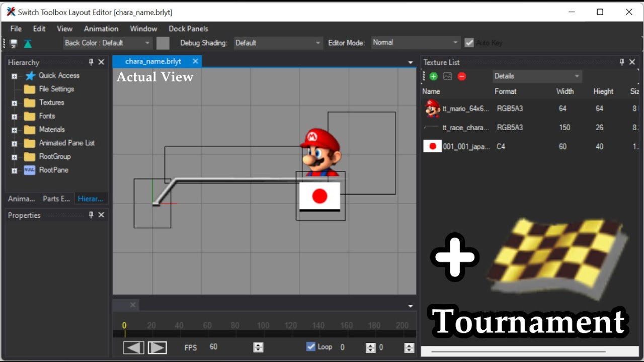This screenshot has width=644, height=362.
Task: Open the Animation menu
Action: [x=101, y=29]
